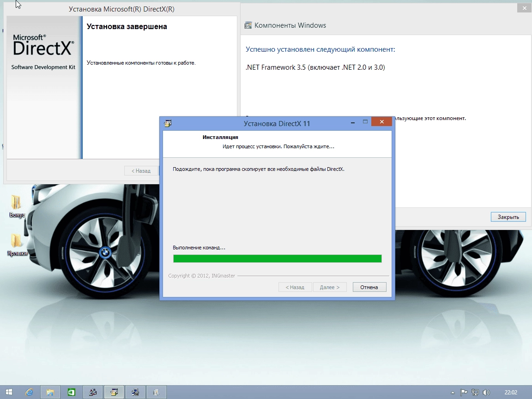532x399 pixels.
Task: Click the Отмена button in DirectX 11 installer
Action: [369, 287]
